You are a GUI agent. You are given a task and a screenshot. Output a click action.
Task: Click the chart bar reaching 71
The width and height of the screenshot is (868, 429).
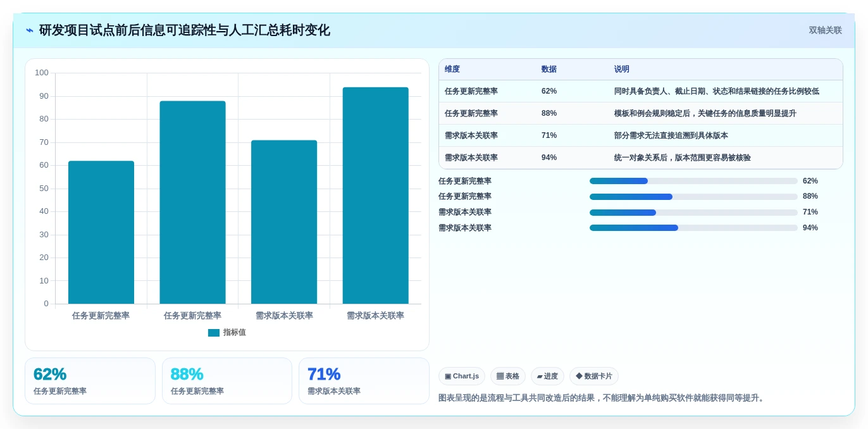coord(284,222)
